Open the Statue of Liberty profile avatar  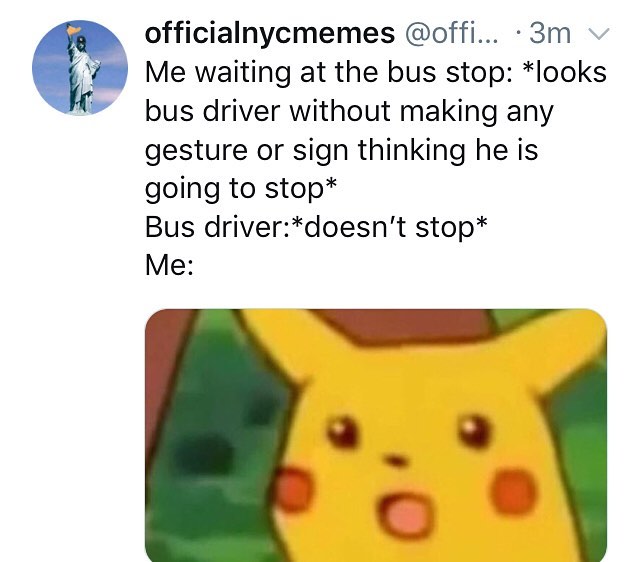point(80,68)
